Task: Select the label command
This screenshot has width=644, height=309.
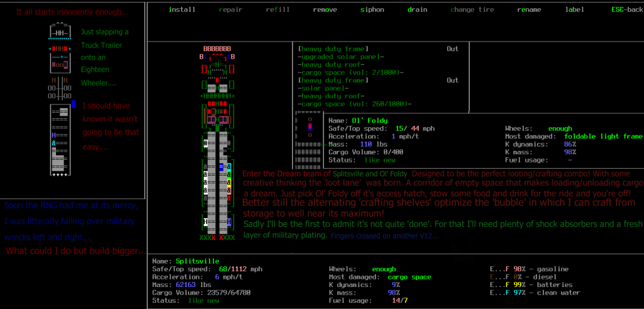Action: (x=574, y=10)
